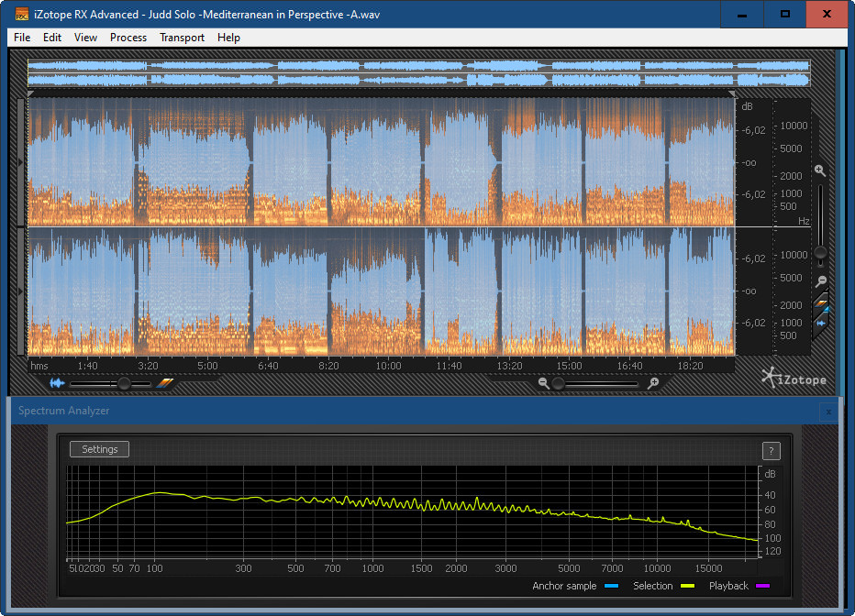The width and height of the screenshot is (855, 616).
Task: Click blue arrows icon on right panel
Action: pyautogui.click(x=822, y=323)
